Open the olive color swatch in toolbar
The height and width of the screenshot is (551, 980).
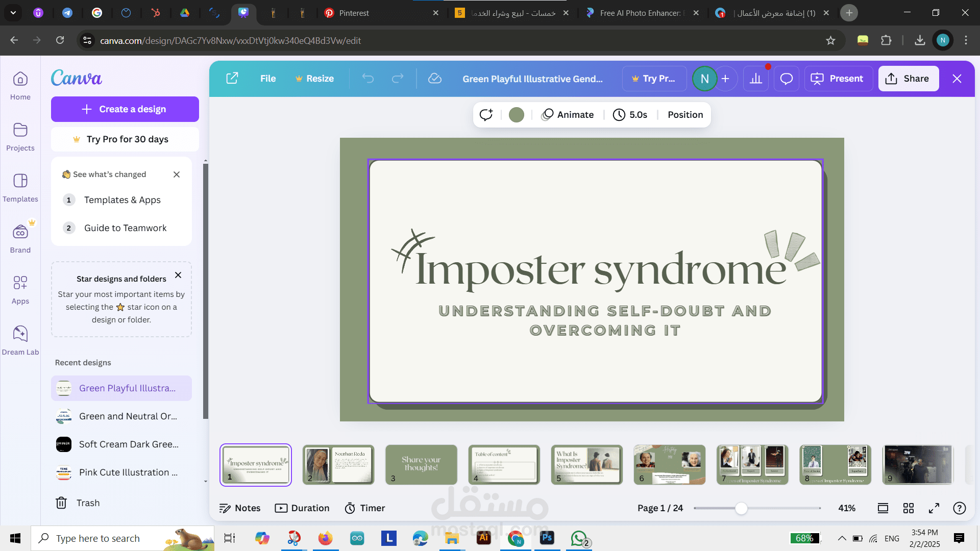pyautogui.click(x=516, y=114)
